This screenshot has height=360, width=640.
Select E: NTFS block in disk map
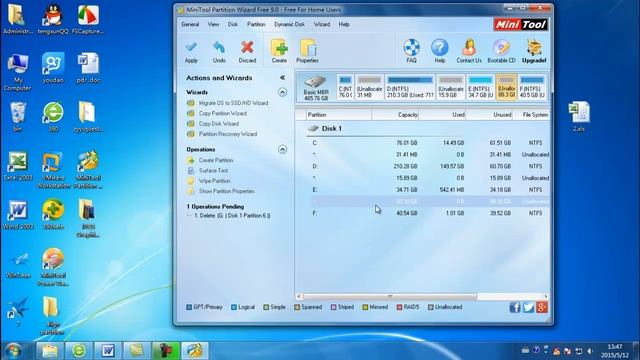(x=480, y=87)
